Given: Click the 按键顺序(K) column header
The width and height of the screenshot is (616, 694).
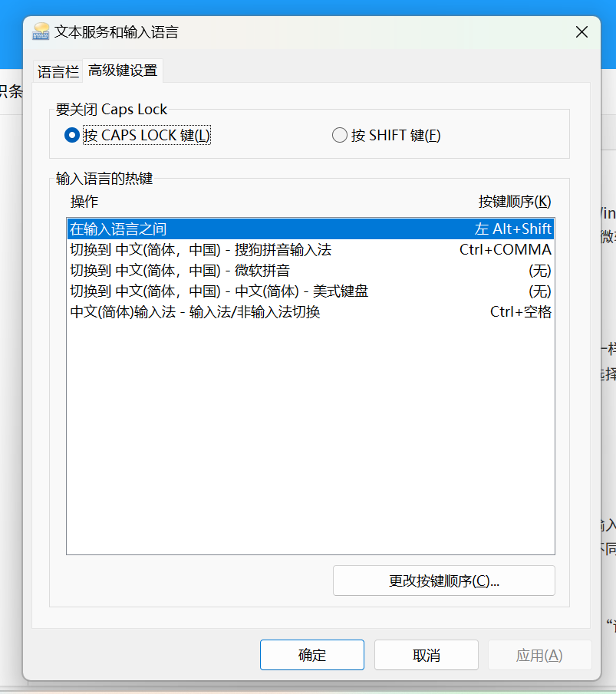Looking at the screenshot, I should [x=515, y=202].
